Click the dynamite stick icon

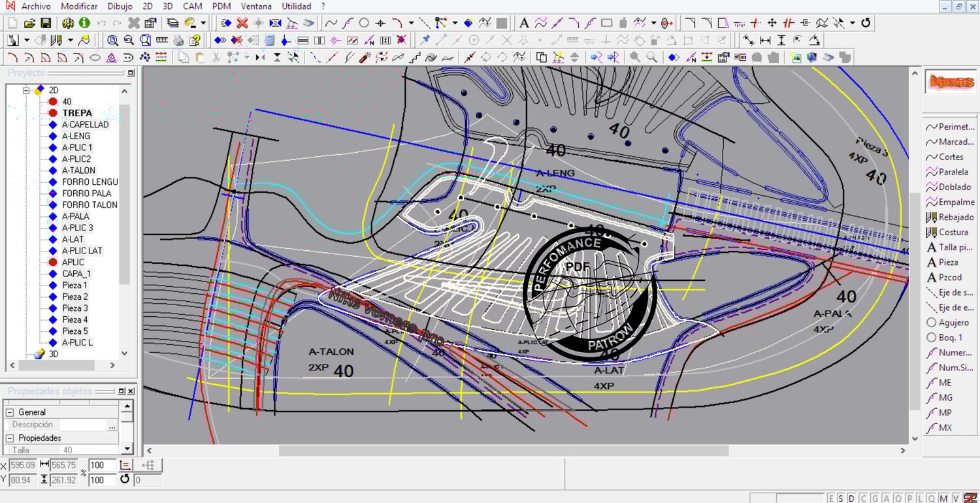[365, 57]
